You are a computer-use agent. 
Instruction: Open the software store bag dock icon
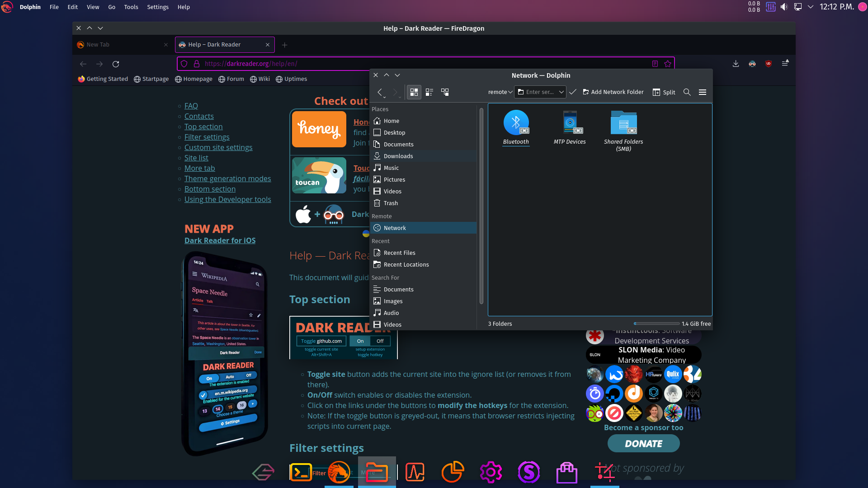567,472
